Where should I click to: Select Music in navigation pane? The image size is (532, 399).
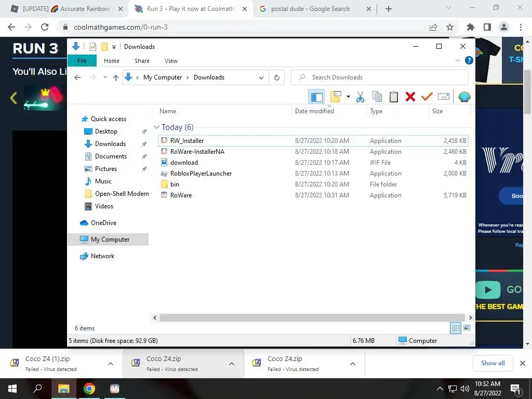103,181
